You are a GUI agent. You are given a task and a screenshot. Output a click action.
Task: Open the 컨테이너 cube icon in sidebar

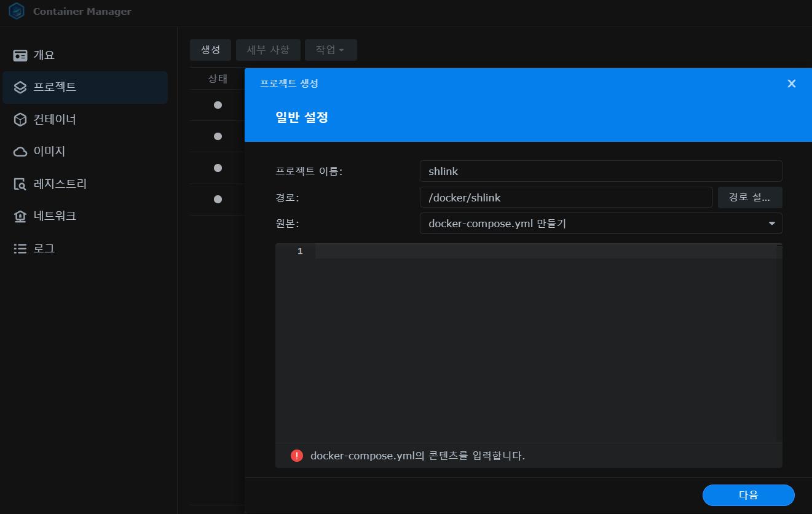point(20,119)
